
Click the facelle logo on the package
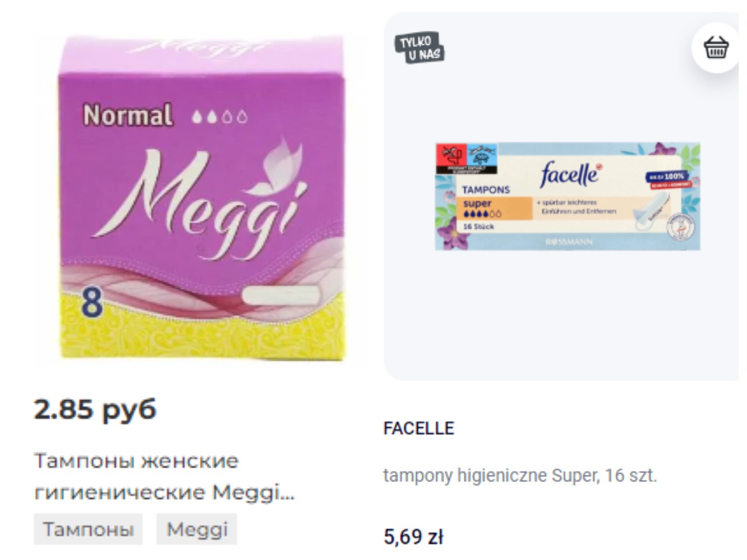570,173
